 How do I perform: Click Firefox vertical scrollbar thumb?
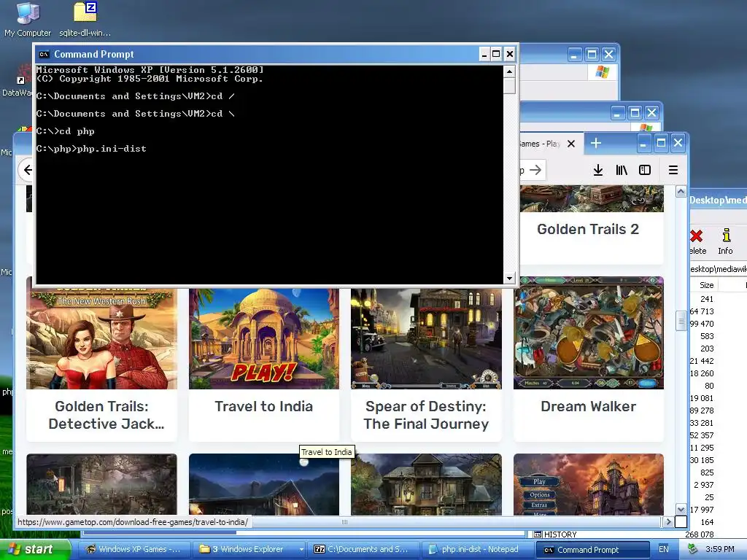click(x=681, y=321)
